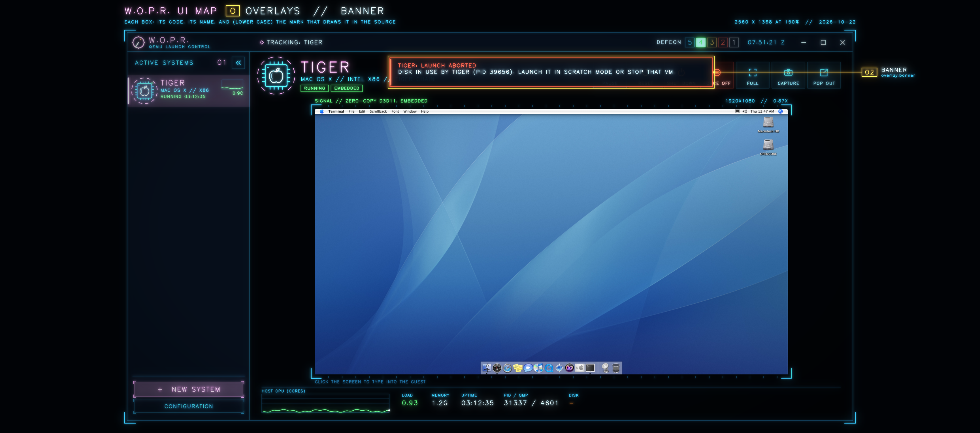Open CONFIGURATION from the sidebar
Screen dimensions: 980x433
[x=189, y=406]
